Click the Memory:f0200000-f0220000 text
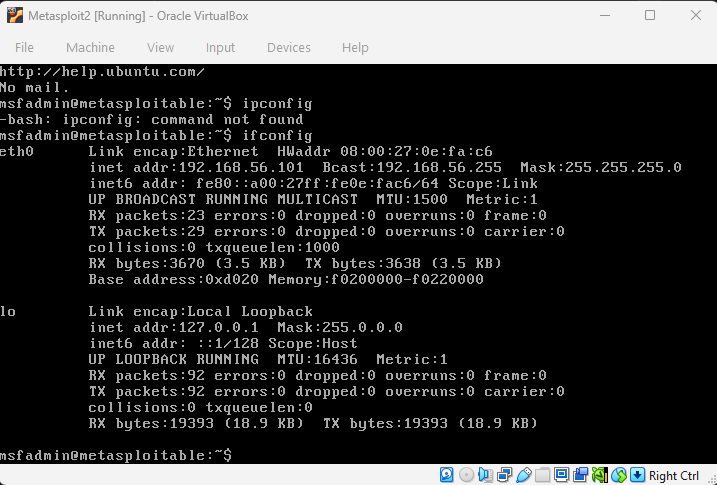 376,279
